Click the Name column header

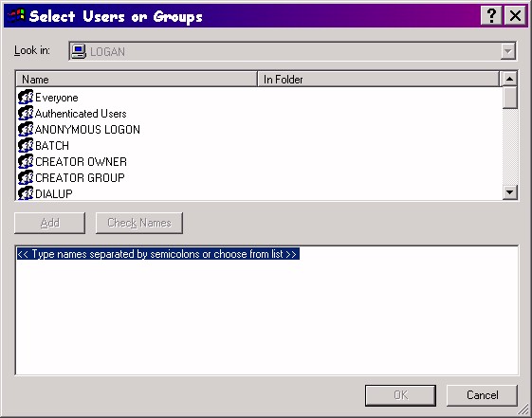[x=137, y=80]
